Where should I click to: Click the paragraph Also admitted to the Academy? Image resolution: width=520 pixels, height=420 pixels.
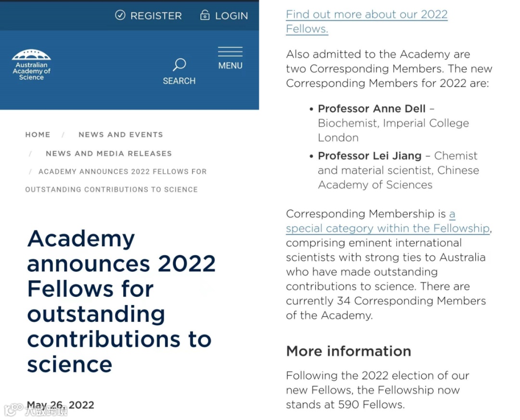coord(389,69)
